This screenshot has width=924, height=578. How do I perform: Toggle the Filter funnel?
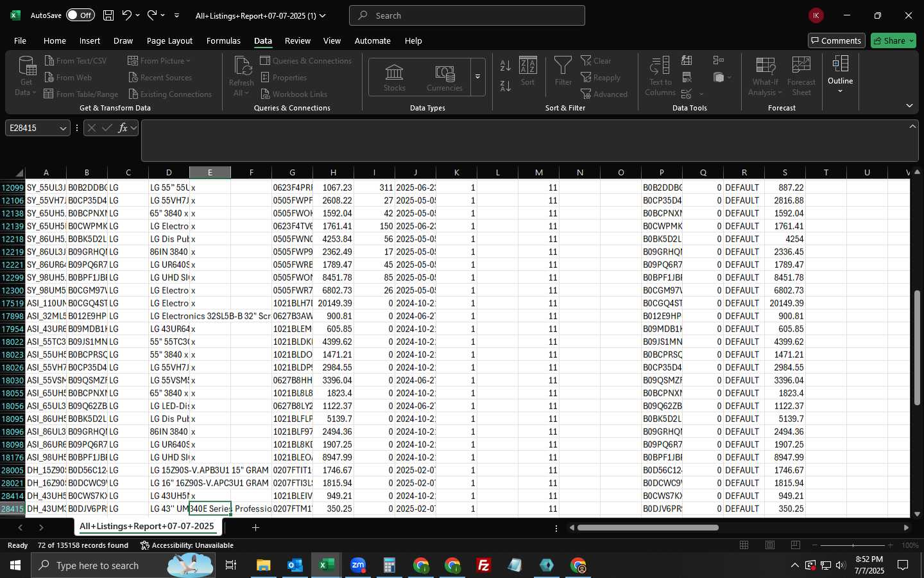(563, 71)
